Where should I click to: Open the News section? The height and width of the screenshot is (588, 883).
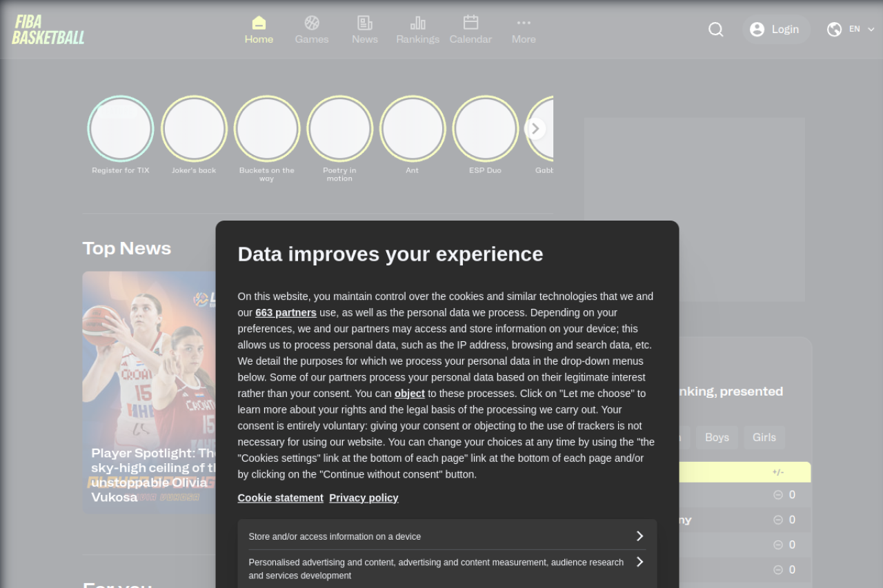(x=365, y=30)
